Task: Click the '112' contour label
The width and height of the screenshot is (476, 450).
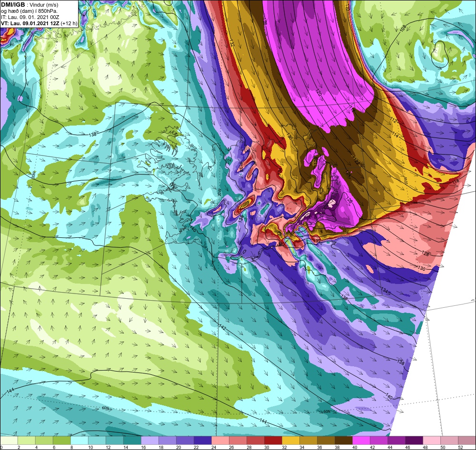Action: [394, 121]
